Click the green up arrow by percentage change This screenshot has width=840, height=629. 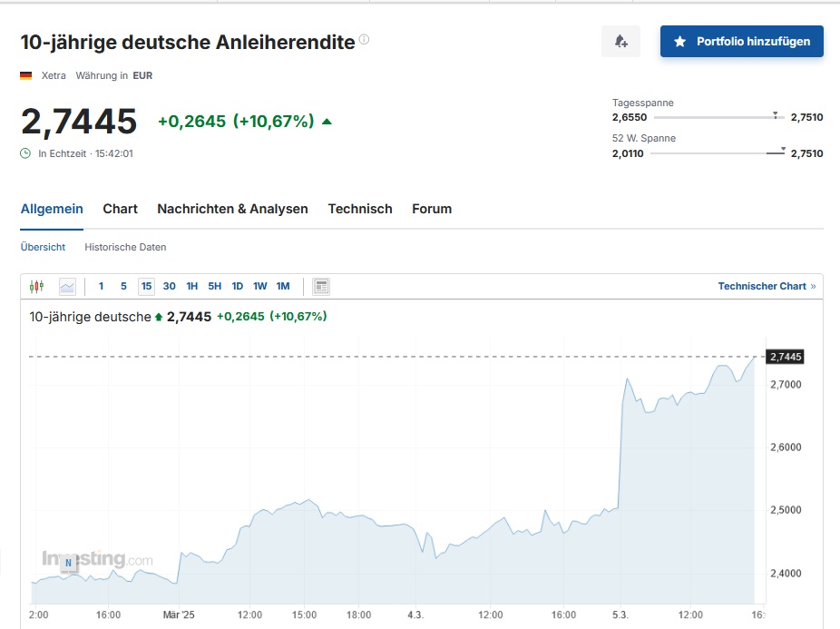tap(327, 122)
